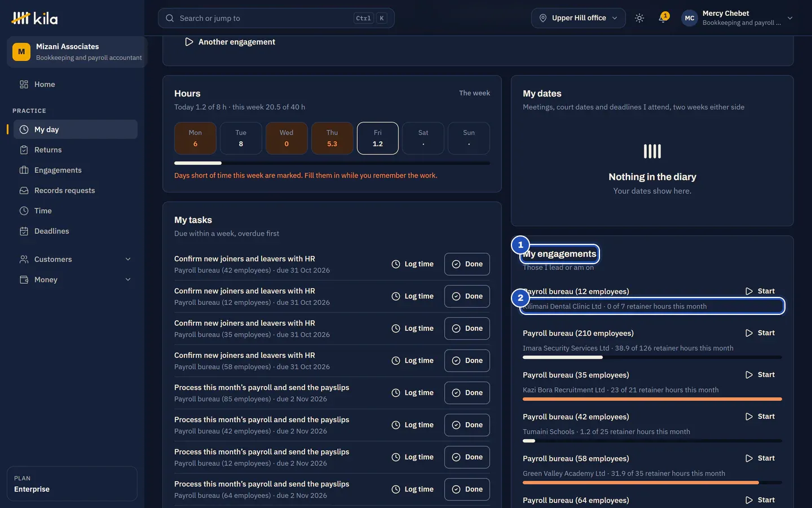The width and height of the screenshot is (812, 508).
Task: Click the Customers people icon
Action: pyautogui.click(x=24, y=259)
